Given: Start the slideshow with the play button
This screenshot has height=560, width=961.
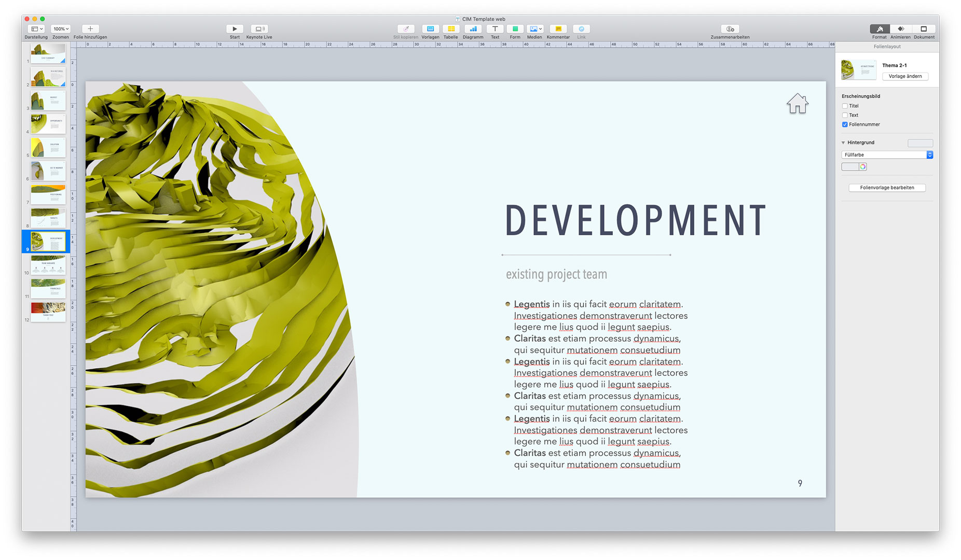Looking at the screenshot, I should click(x=235, y=29).
